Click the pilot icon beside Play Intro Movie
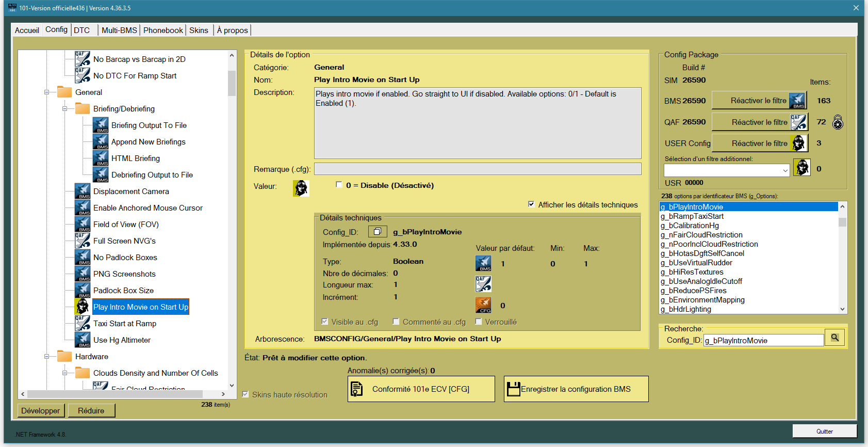Image resolution: width=868 pixels, height=447 pixels. (x=83, y=307)
